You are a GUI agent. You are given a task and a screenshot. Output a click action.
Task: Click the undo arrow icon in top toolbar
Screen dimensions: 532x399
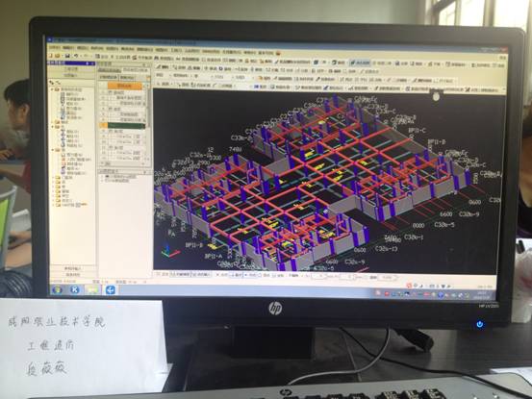click(76, 56)
